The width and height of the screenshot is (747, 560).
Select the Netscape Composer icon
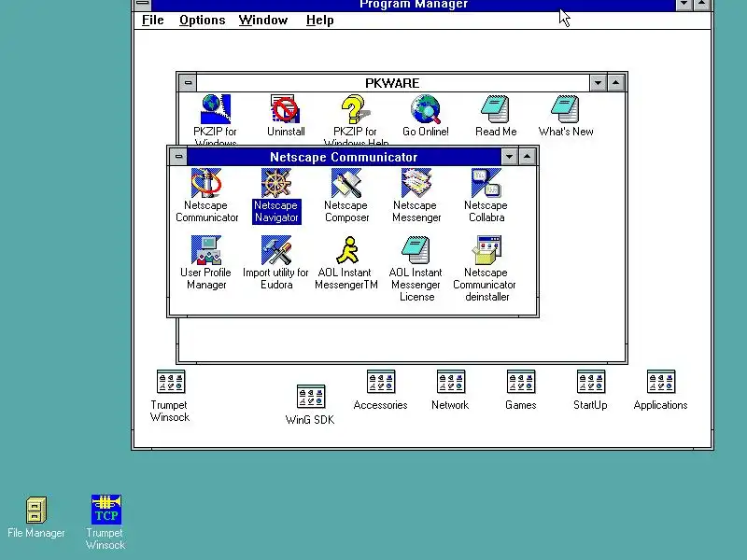click(x=346, y=183)
